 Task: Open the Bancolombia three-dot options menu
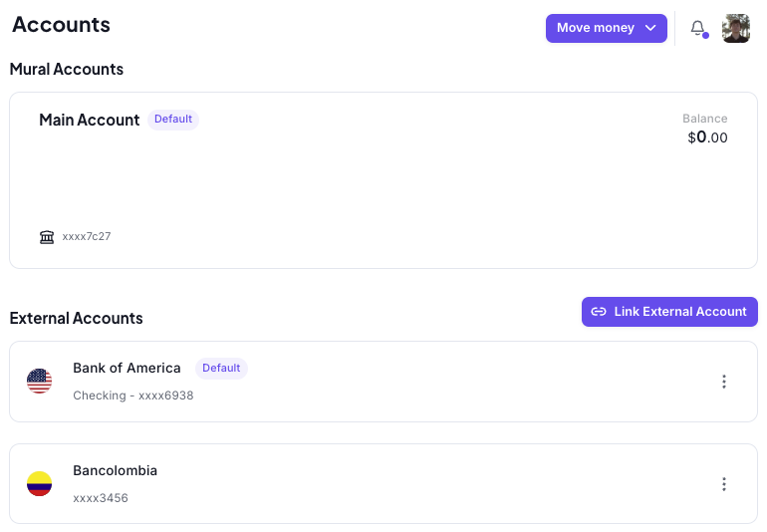click(724, 484)
